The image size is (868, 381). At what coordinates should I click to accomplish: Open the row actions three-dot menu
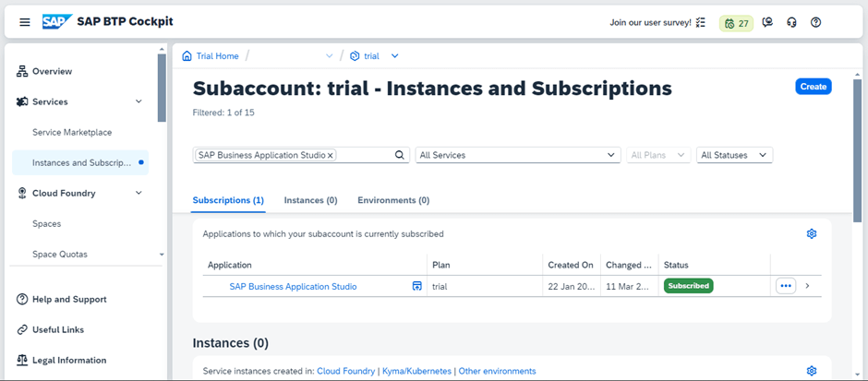click(x=786, y=286)
